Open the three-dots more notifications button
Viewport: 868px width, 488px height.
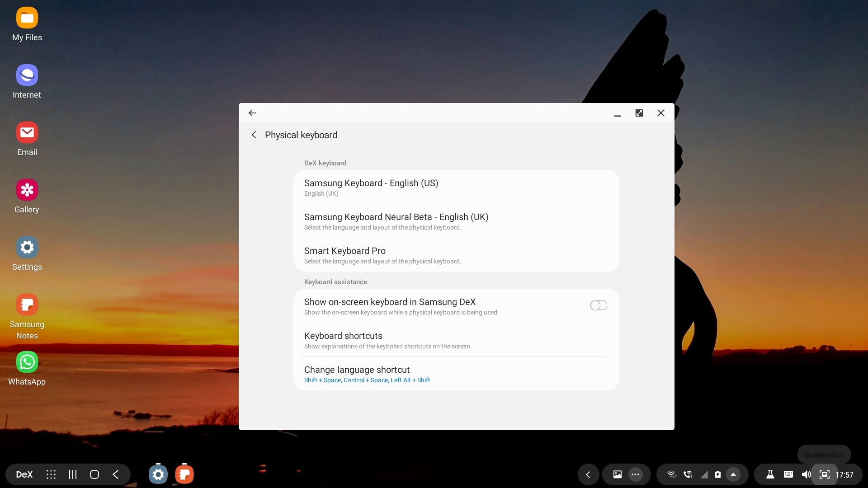(635, 474)
